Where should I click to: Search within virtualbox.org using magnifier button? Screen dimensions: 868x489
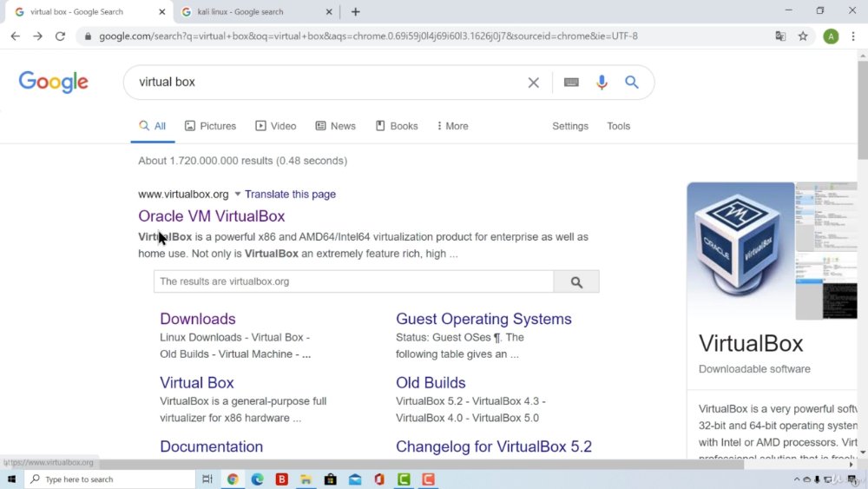click(x=576, y=282)
